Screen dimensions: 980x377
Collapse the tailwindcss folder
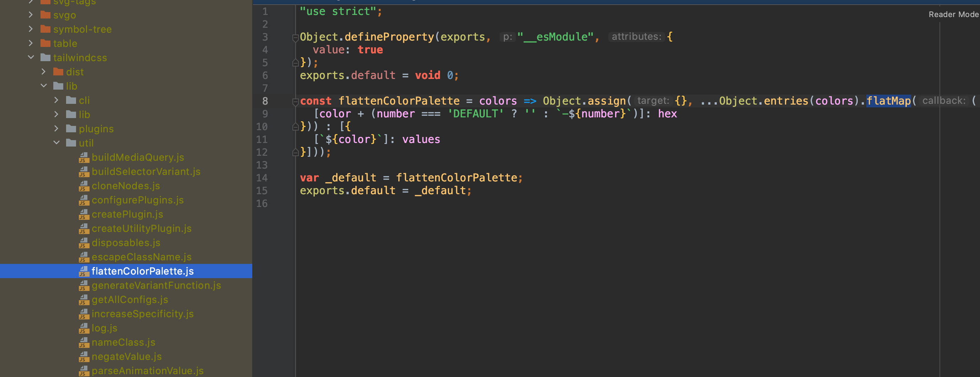click(31, 58)
